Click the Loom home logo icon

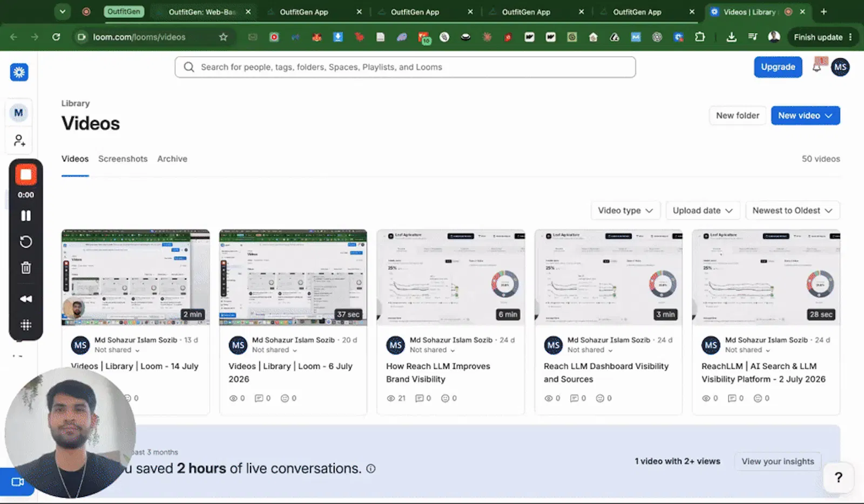19,72
